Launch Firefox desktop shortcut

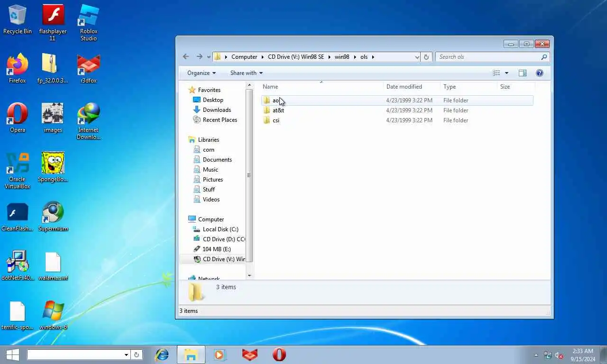point(18,69)
